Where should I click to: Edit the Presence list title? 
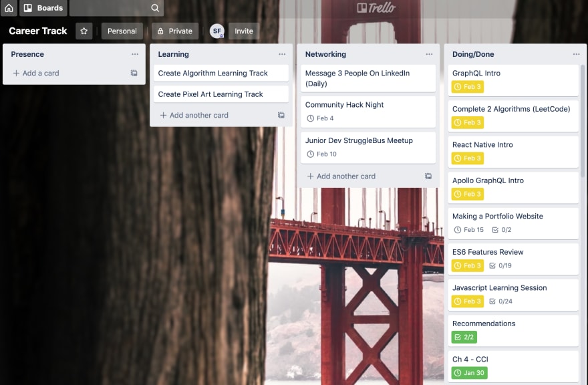(27, 54)
